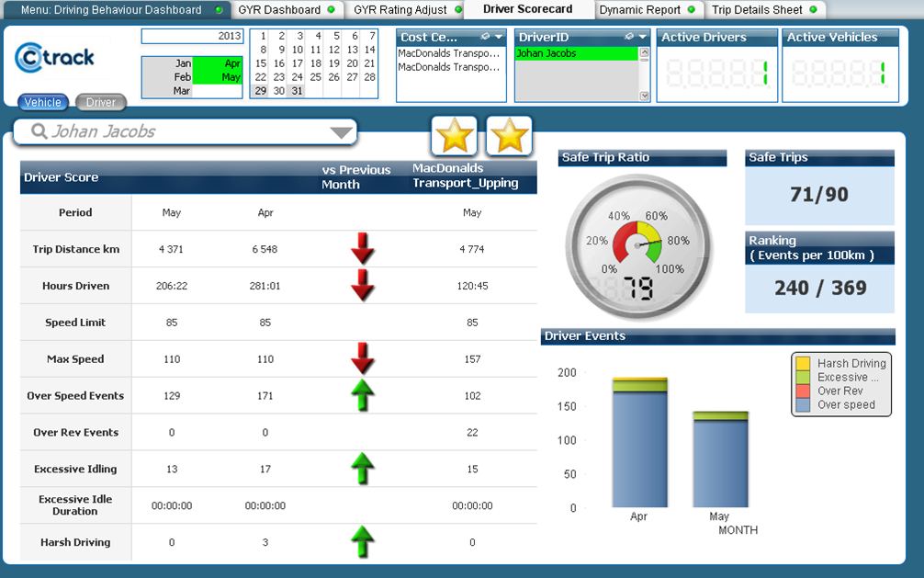Click green up arrow for Over Speed Events
Screen dimensions: 924x578
pos(363,395)
